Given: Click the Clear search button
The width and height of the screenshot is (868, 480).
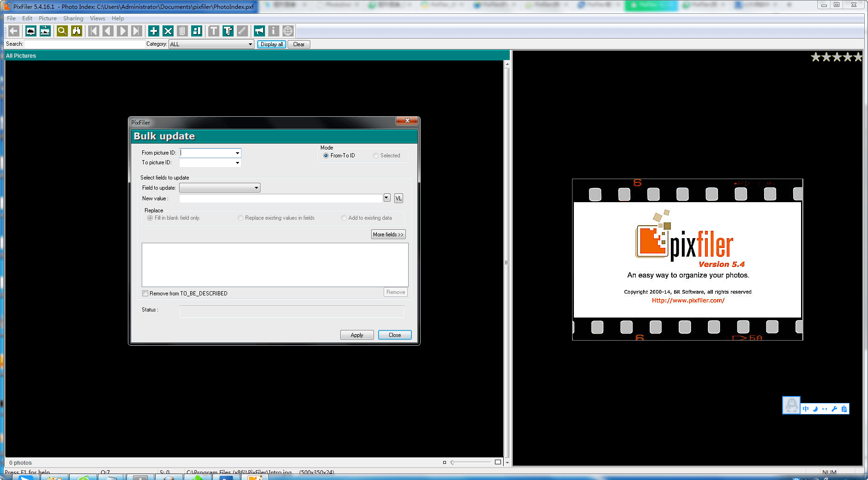Looking at the screenshot, I should point(299,44).
